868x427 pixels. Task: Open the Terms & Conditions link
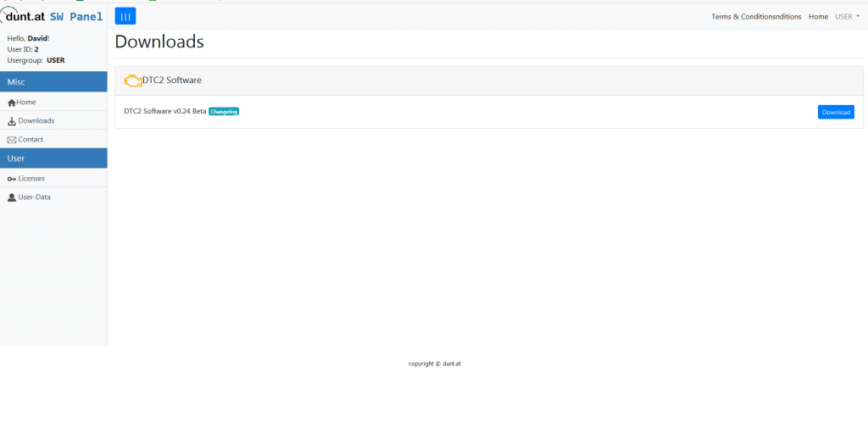coord(755,17)
